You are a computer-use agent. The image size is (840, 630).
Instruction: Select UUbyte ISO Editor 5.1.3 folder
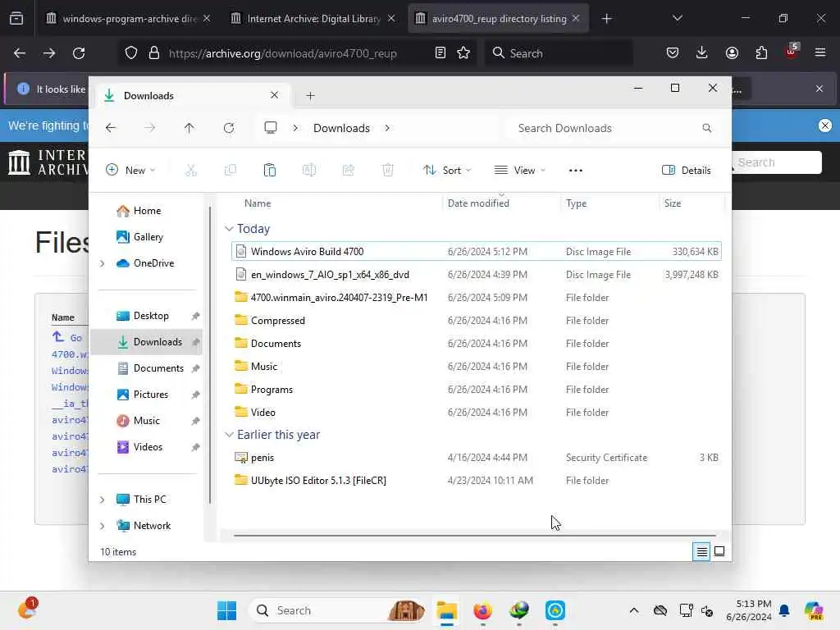477,481
